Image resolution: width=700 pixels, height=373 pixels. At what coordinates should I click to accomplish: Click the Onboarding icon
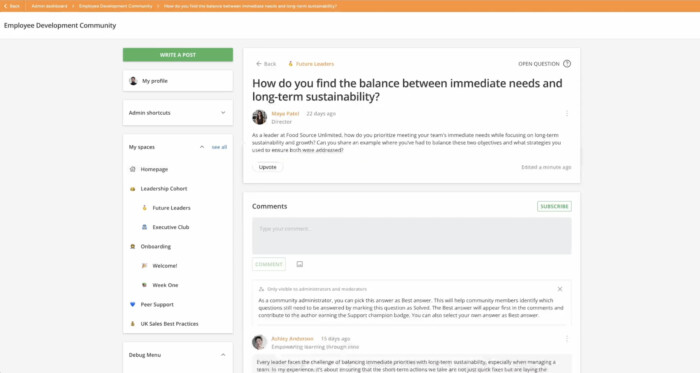coord(133,246)
